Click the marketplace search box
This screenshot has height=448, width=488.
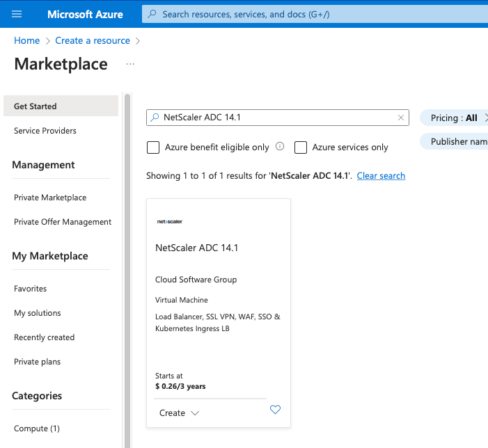pyautogui.click(x=278, y=118)
